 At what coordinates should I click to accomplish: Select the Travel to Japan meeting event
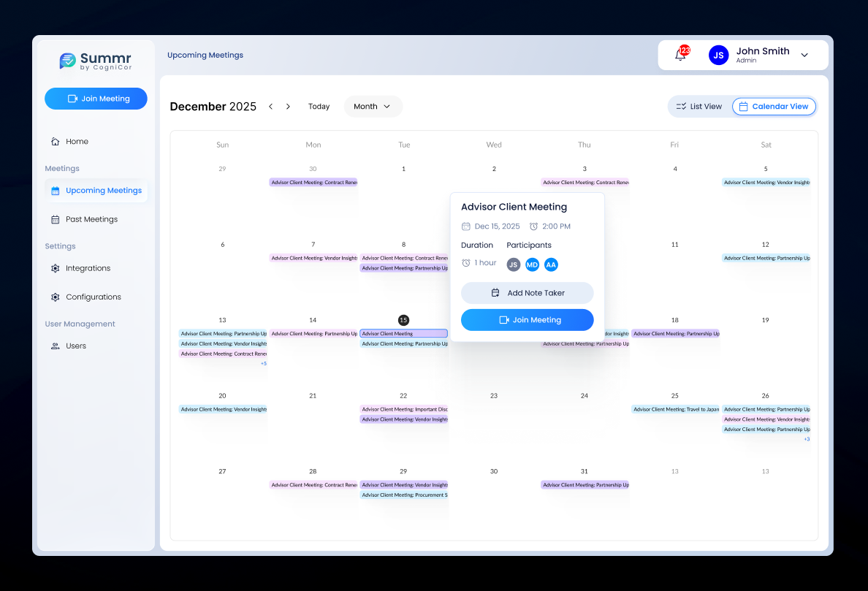675,410
